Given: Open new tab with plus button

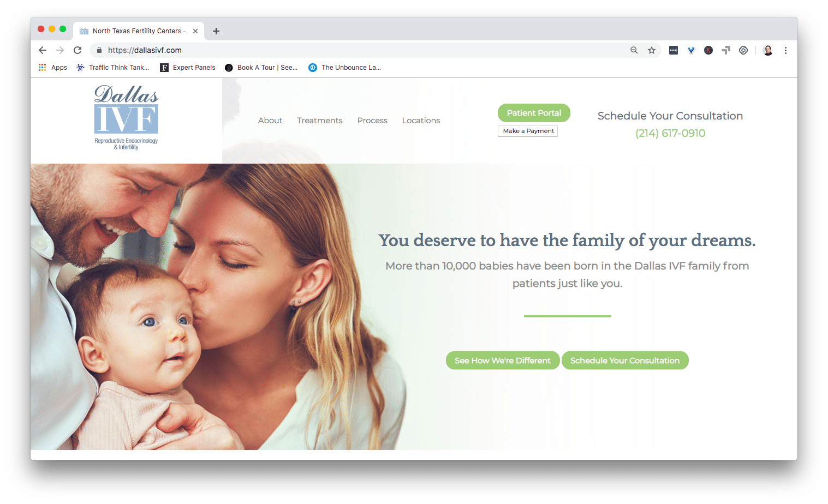Looking at the screenshot, I should (x=216, y=31).
